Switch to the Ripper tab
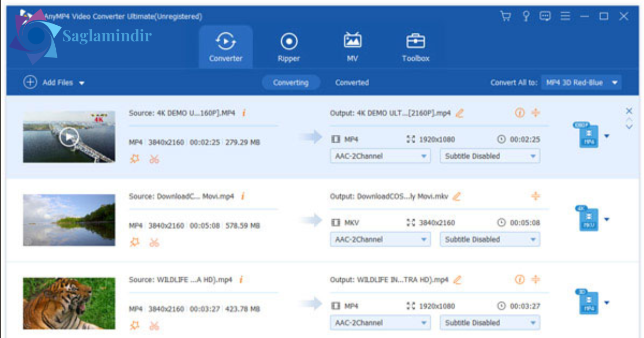This screenshot has height=338, width=644. point(289,47)
